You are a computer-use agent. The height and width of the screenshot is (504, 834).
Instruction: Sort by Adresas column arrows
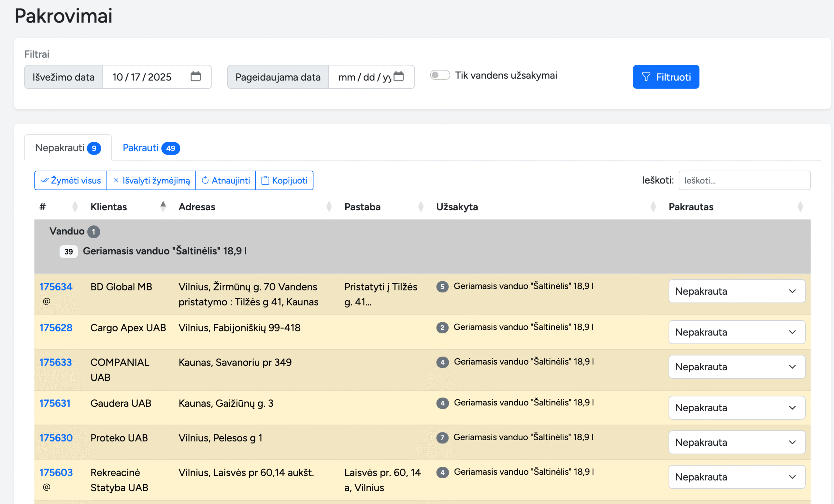(x=329, y=207)
